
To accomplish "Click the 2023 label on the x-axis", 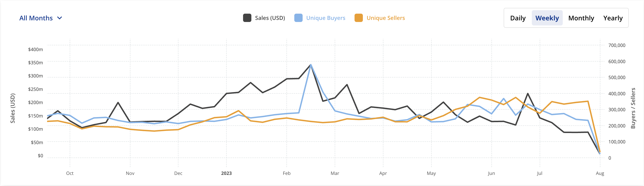I will point(226,173).
